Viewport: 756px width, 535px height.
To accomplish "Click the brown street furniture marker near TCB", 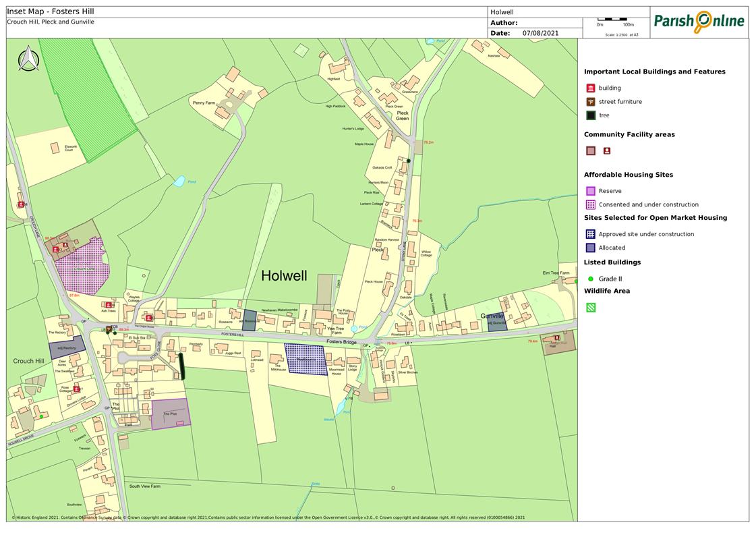I will pos(109,329).
